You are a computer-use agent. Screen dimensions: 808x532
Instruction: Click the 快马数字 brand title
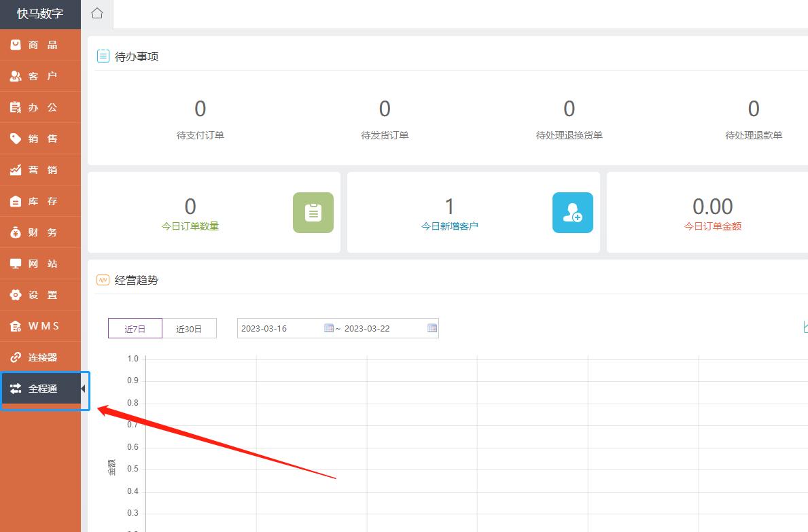point(40,14)
